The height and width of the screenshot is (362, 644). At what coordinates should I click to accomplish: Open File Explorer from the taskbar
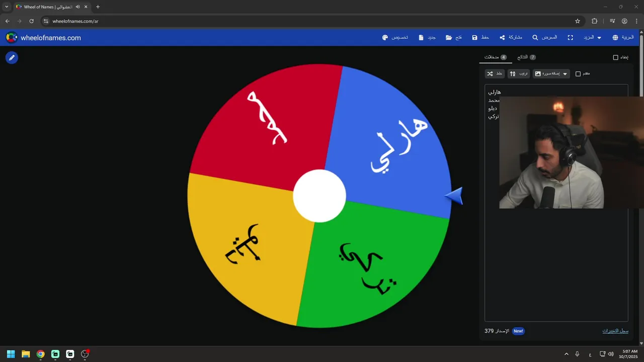(26, 354)
